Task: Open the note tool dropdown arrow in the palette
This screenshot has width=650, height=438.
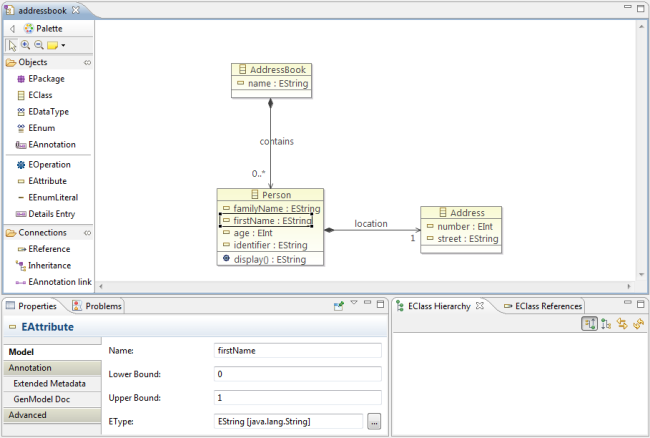Action: point(63,45)
